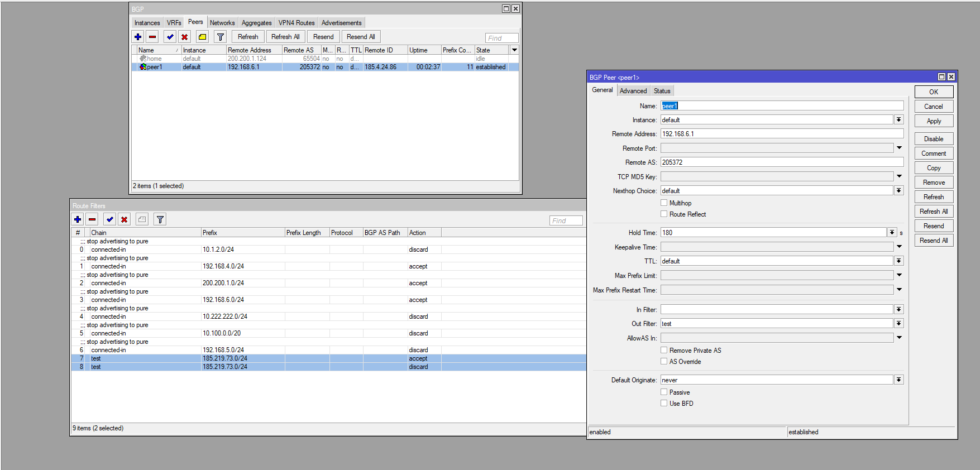This screenshot has height=470, width=980.
Task: Click the add (plus) icon in BGP Peers toolbar
Action: [x=138, y=37]
